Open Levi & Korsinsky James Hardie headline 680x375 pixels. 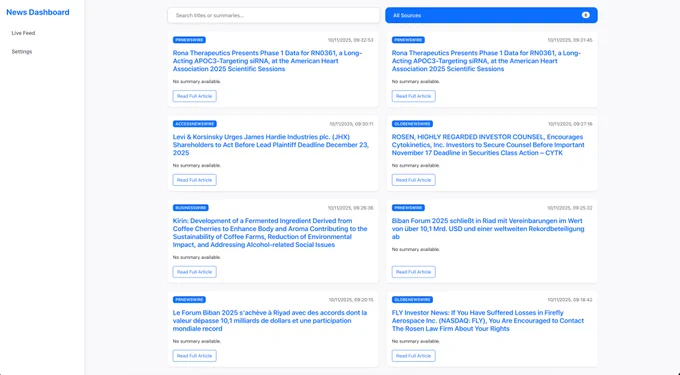271,145
